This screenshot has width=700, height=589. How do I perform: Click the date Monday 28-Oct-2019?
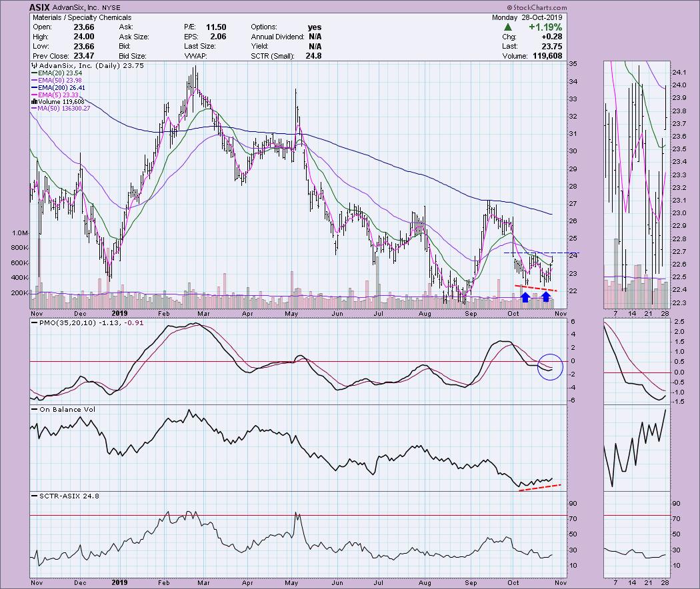click(527, 17)
